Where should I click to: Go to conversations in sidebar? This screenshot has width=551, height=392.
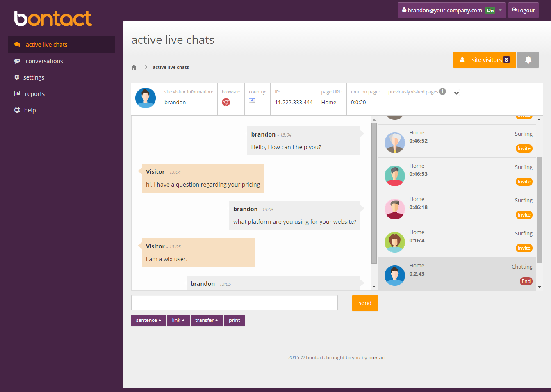44,61
